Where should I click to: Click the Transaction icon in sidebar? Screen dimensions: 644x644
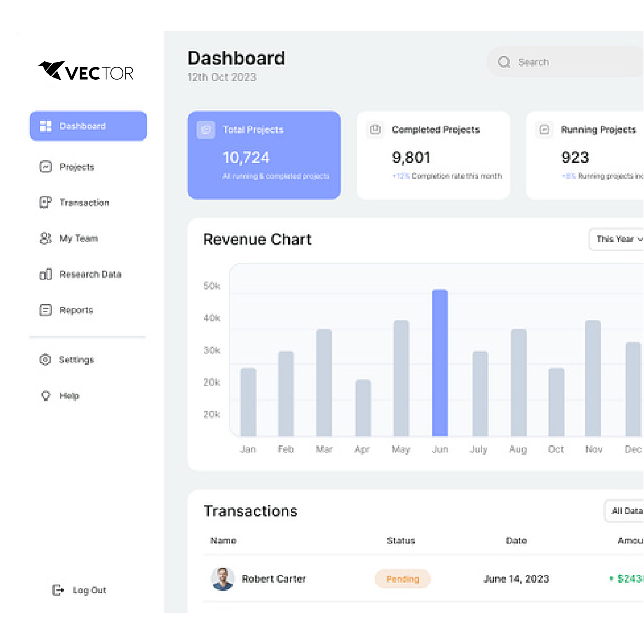[x=46, y=203]
